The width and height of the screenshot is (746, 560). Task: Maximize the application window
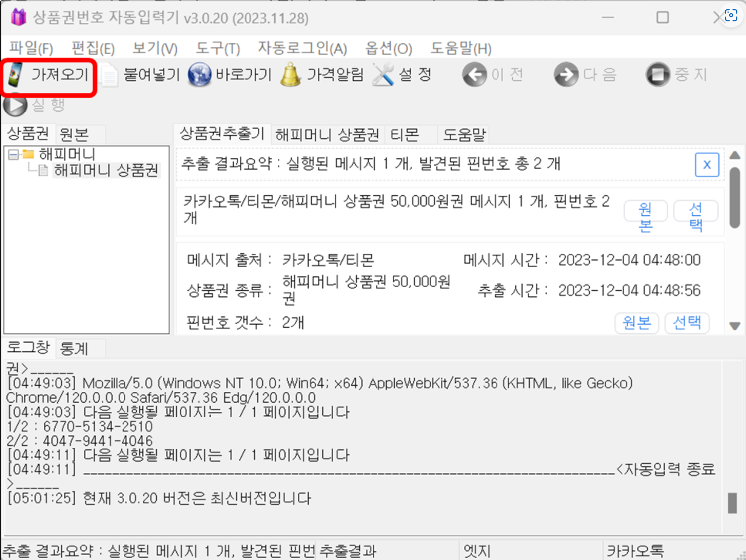[663, 17]
